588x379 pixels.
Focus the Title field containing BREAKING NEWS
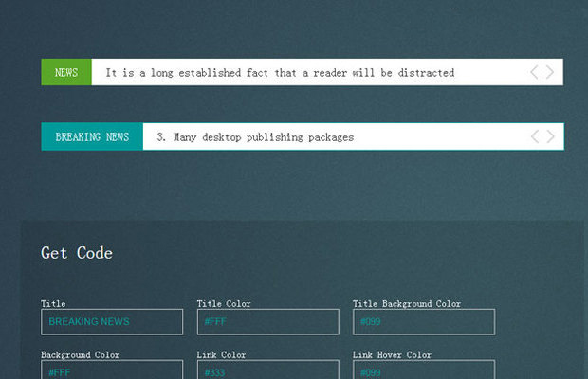click(112, 322)
